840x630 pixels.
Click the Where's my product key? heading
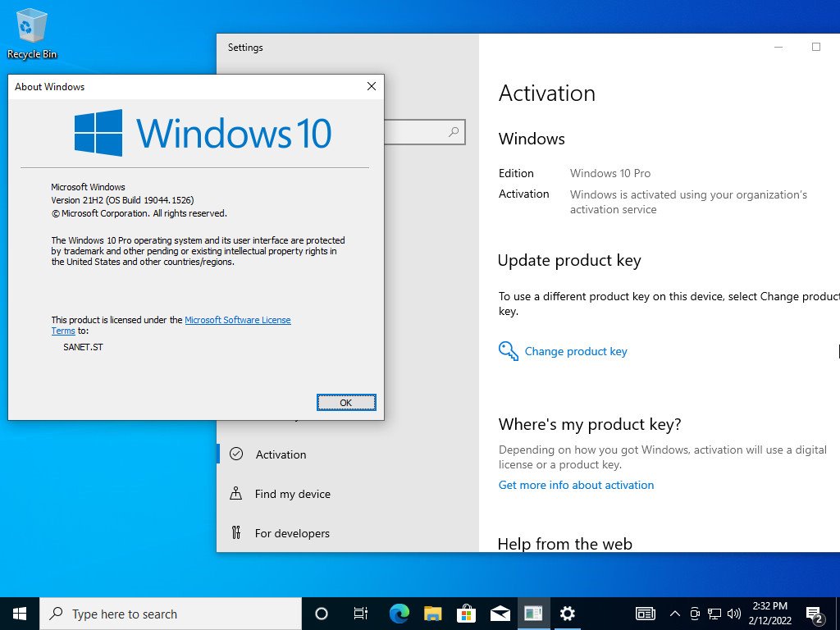[x=589, y=424]
